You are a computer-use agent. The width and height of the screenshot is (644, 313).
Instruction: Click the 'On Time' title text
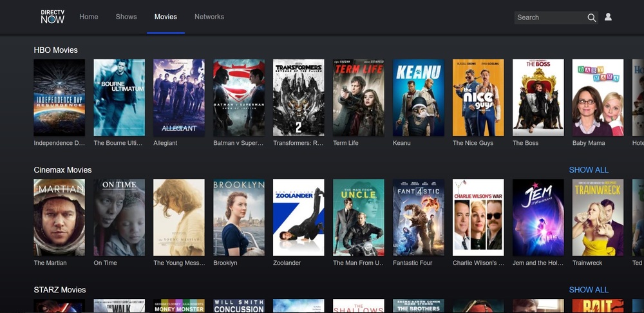click(105, 263)
